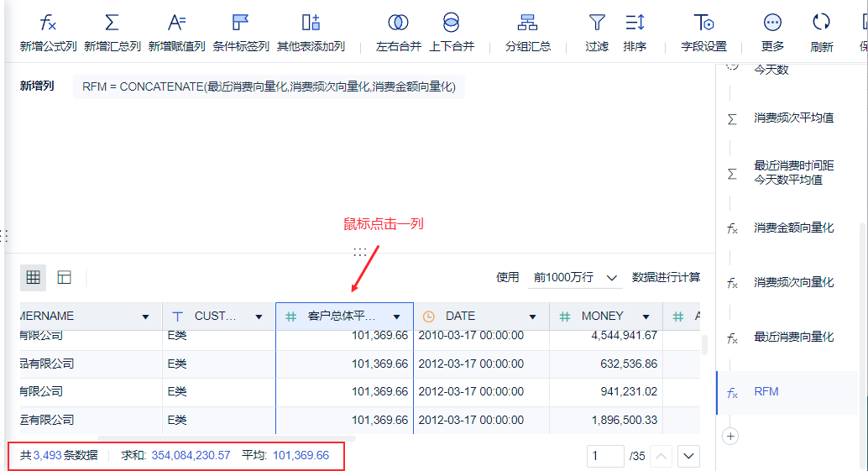Add a new assignment column (新增赋值列)
The image size is (868, 471).
pyautogui.click(x=176, y=34)
